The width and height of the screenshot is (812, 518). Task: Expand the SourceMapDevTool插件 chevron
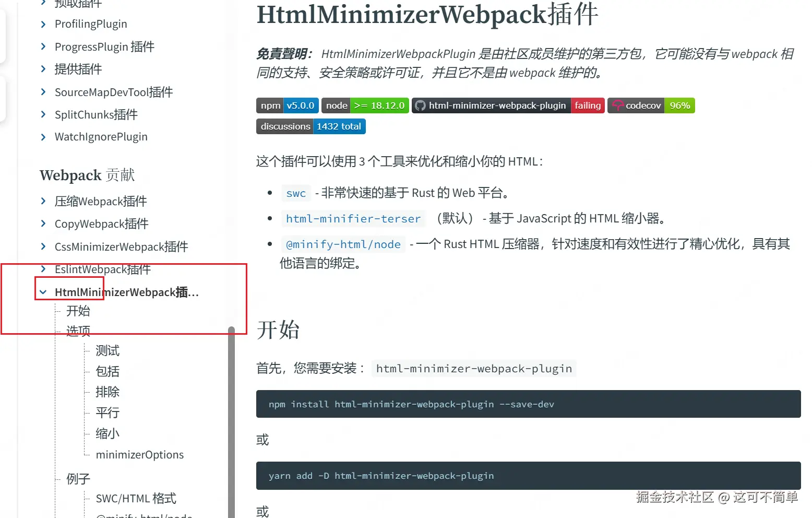[x=43, y=92]
